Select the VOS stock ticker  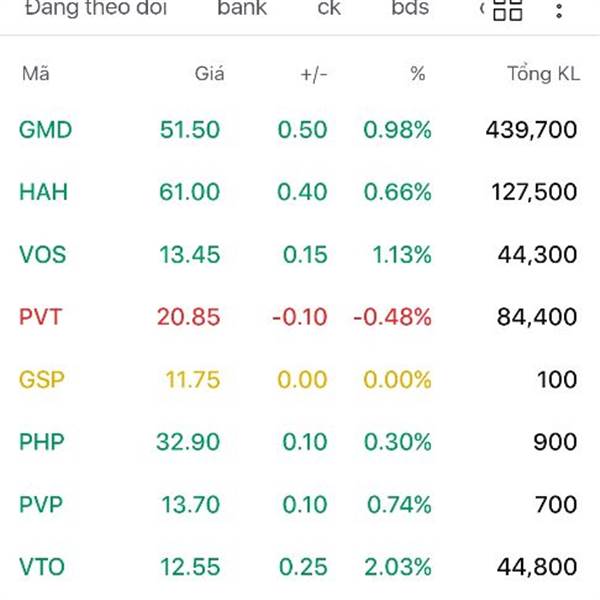point(42,254)
